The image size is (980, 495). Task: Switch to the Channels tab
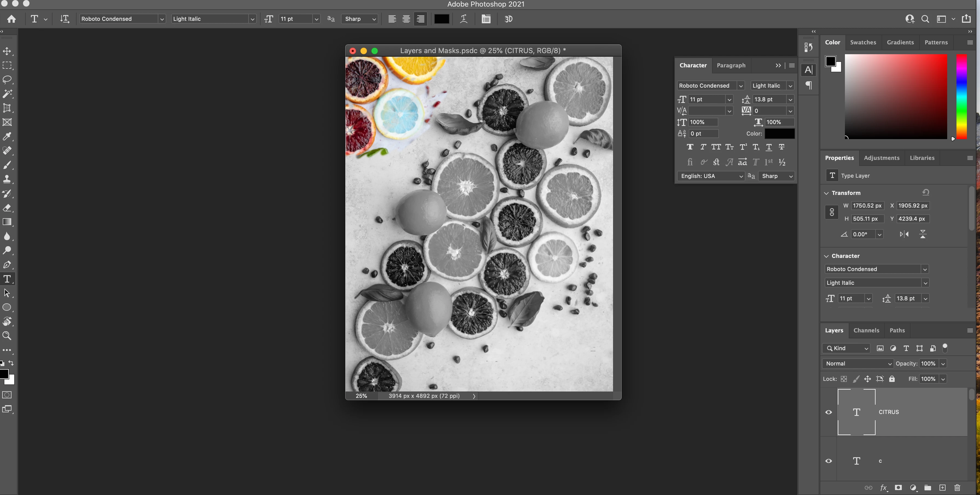coord(866,330)
